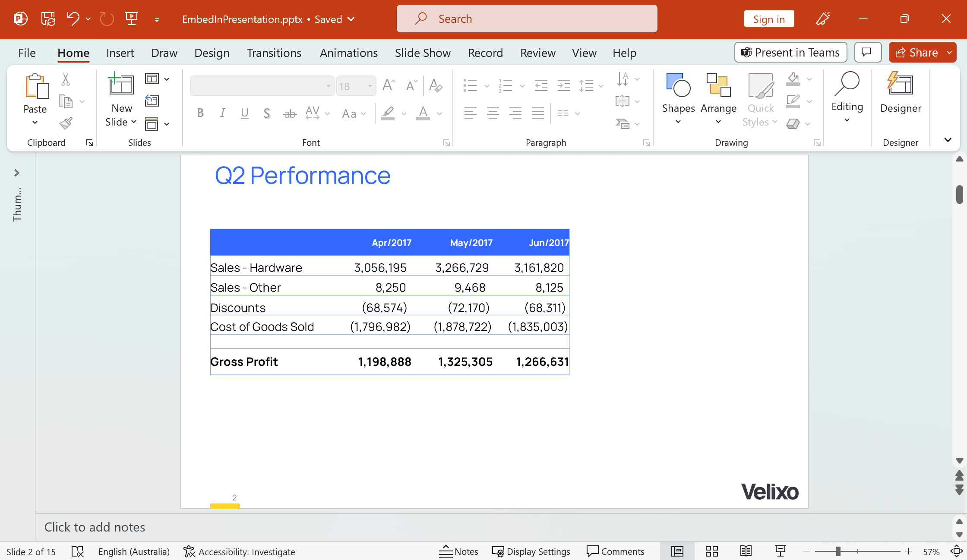This screenshot has height=560, width=967.
Task: Click Clear All Formatting icon
Action: [436, 85]
